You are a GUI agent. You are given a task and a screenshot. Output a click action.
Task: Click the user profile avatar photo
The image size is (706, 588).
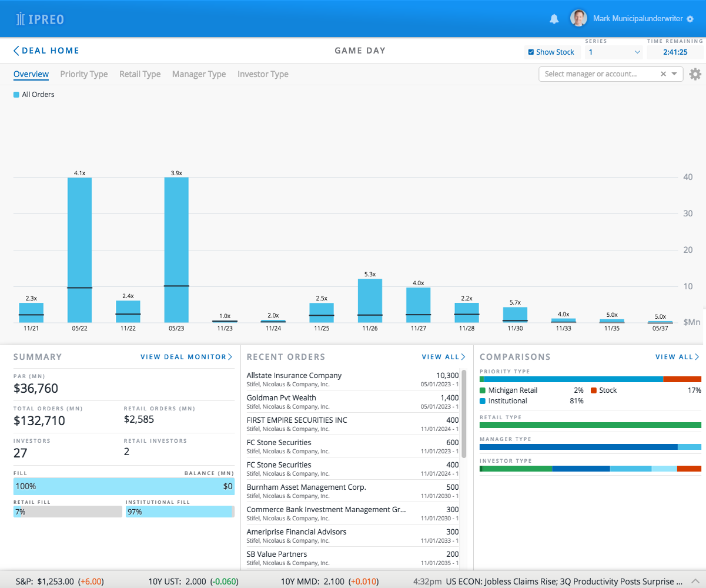coord(578,18)
